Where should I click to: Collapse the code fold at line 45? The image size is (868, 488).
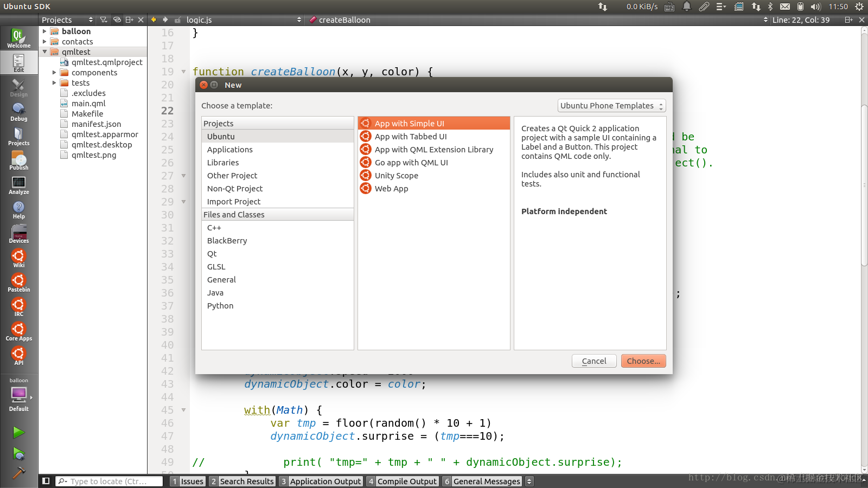(183, 410)
